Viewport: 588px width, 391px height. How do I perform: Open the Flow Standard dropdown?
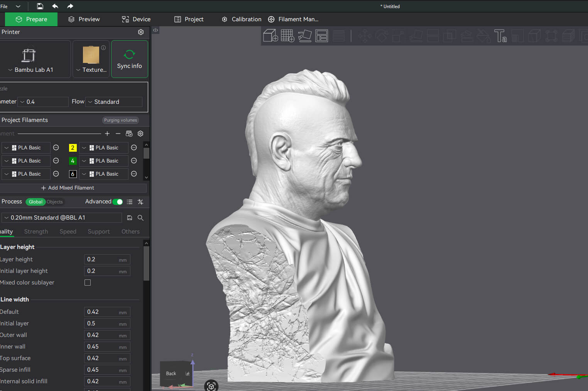[x=114, y=102]
